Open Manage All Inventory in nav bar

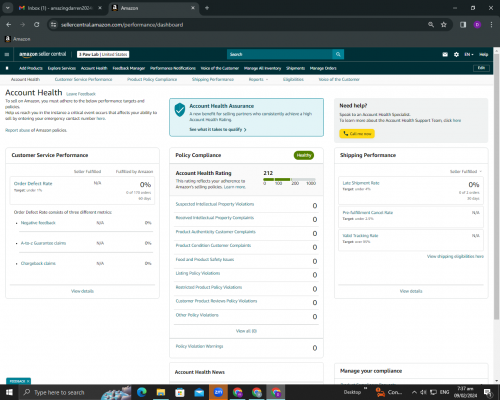tap(263, 68)
